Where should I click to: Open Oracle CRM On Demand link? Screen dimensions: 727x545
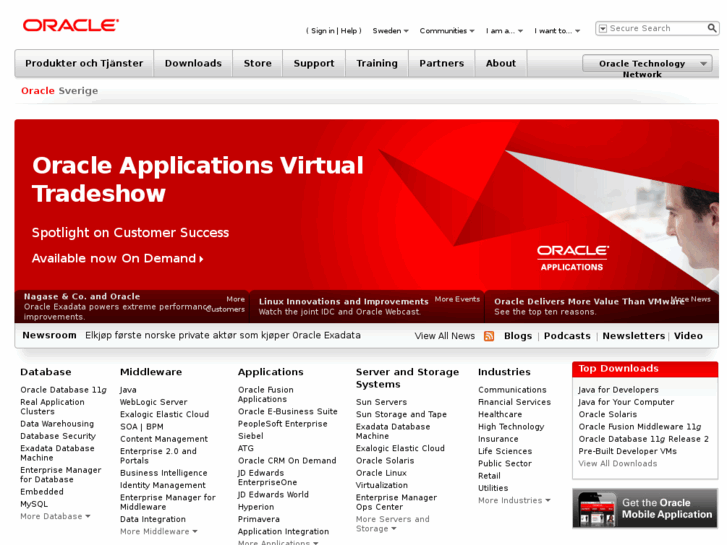tap(287, 461)
